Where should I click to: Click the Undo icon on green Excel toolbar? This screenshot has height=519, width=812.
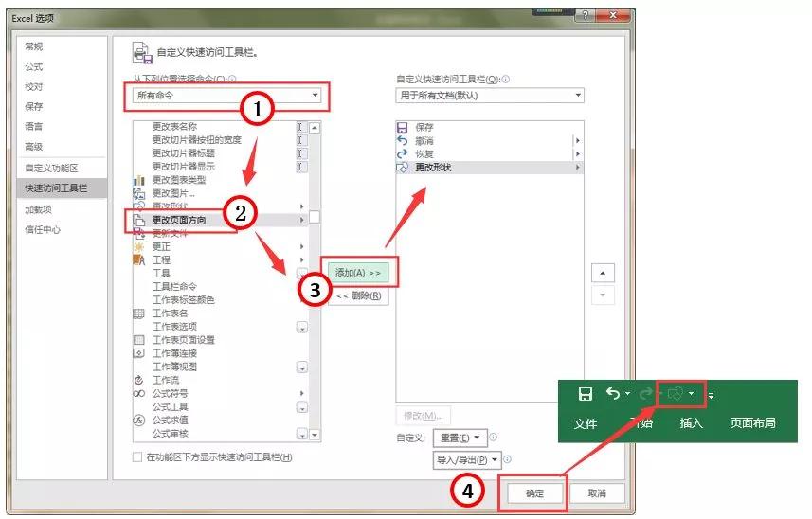(613, 394)
